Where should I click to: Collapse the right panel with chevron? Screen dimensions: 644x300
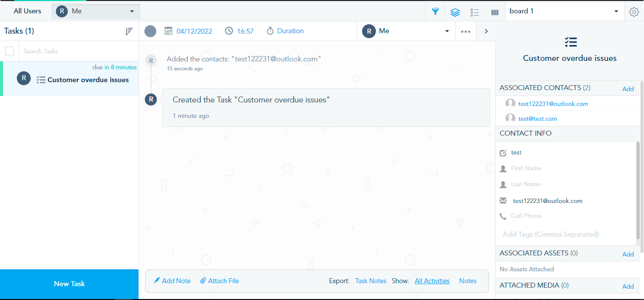pos(486,31)
